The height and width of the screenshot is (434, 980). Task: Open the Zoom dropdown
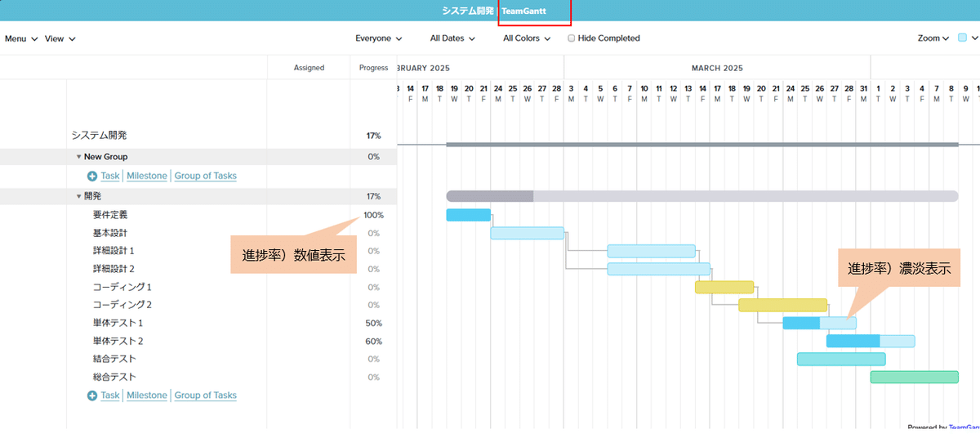(933, 38)
